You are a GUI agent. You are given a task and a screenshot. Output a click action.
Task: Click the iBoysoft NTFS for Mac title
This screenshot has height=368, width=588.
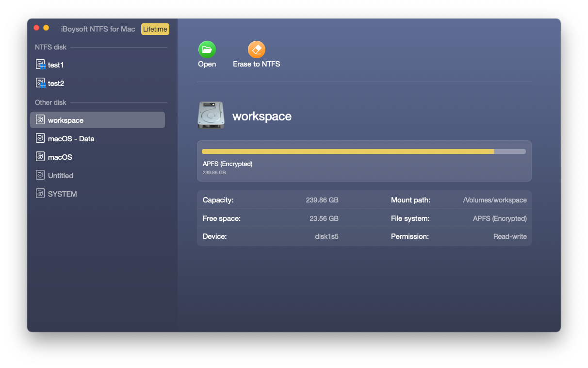[x=98, y=29]
